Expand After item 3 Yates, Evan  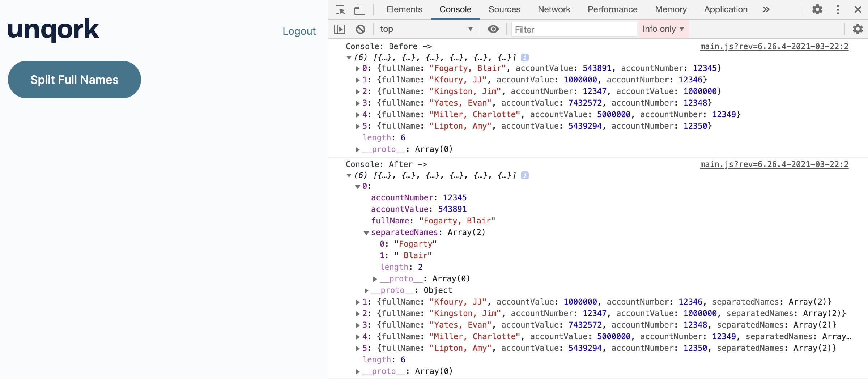[x=357, y=325]
